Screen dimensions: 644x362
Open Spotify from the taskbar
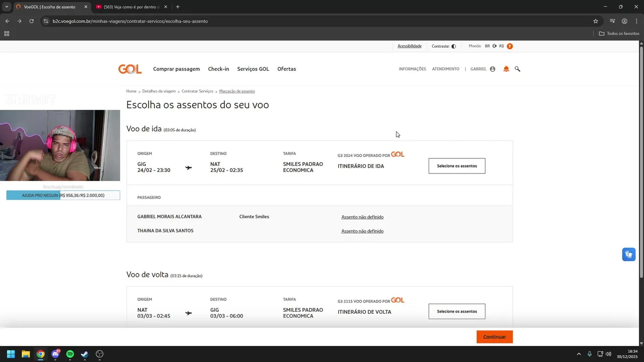click(x=70, y=354)
